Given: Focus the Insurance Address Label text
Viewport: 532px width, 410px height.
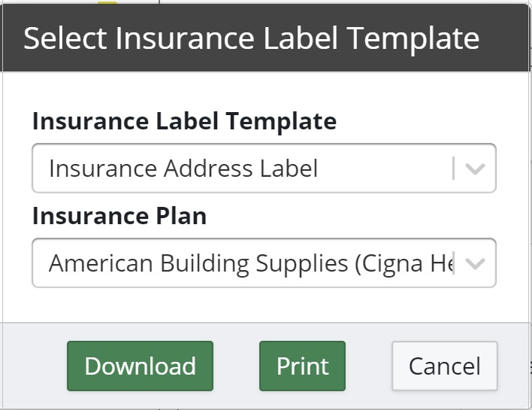Looking at the screenshot, I should (183, 169).
